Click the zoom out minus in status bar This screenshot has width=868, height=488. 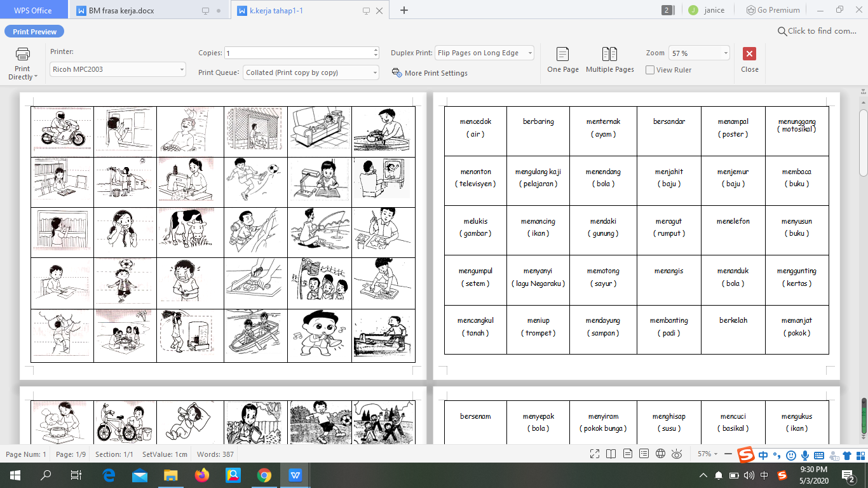click(x=728, y=454)
